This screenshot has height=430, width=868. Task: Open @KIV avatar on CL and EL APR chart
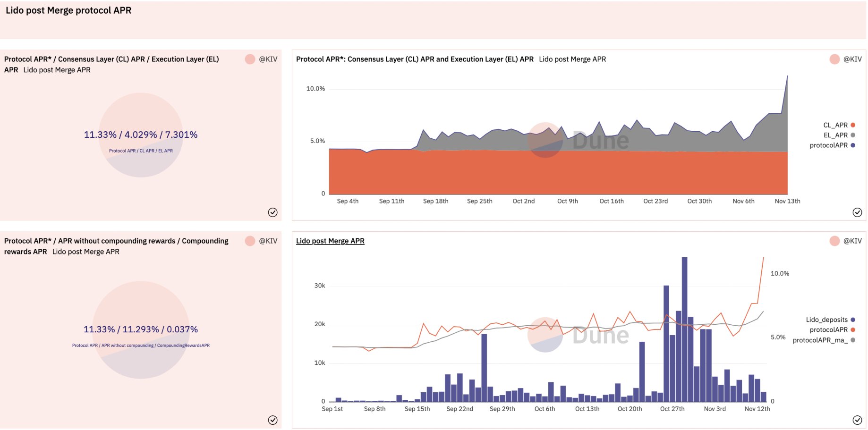pyautogui.click(x=834, y=59)
